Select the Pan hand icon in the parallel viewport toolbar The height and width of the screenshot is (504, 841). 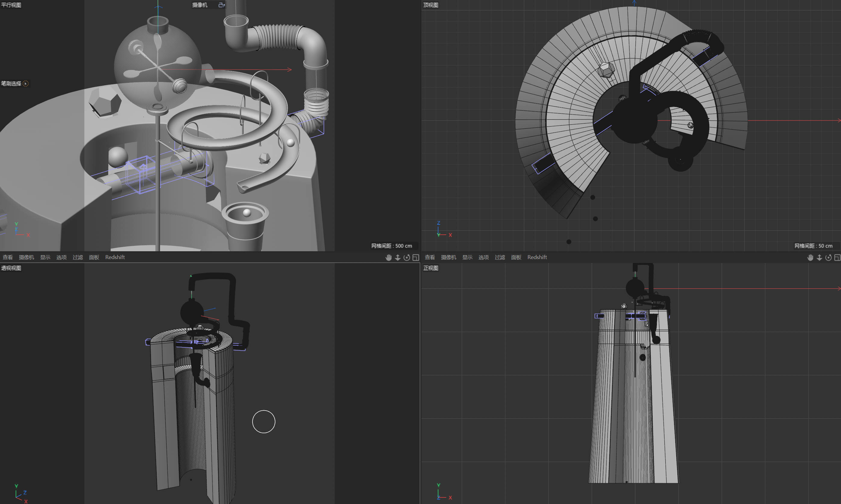coord(389,258)
